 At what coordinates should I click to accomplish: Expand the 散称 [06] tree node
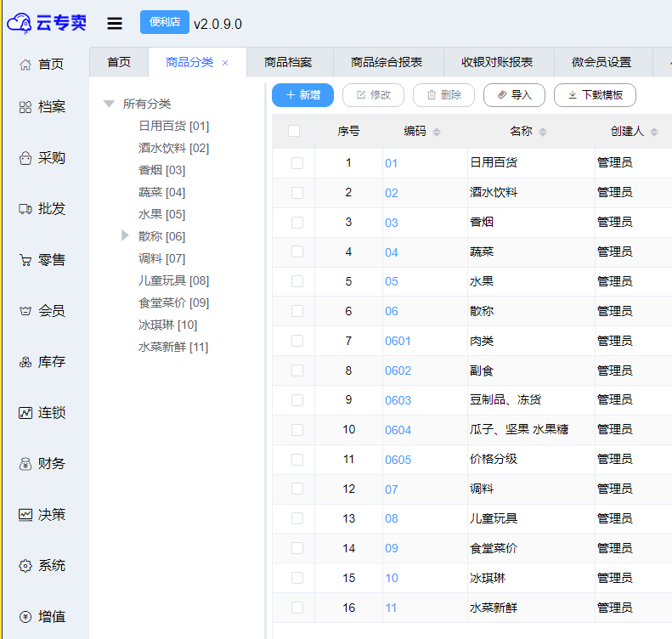coord(126,235)
